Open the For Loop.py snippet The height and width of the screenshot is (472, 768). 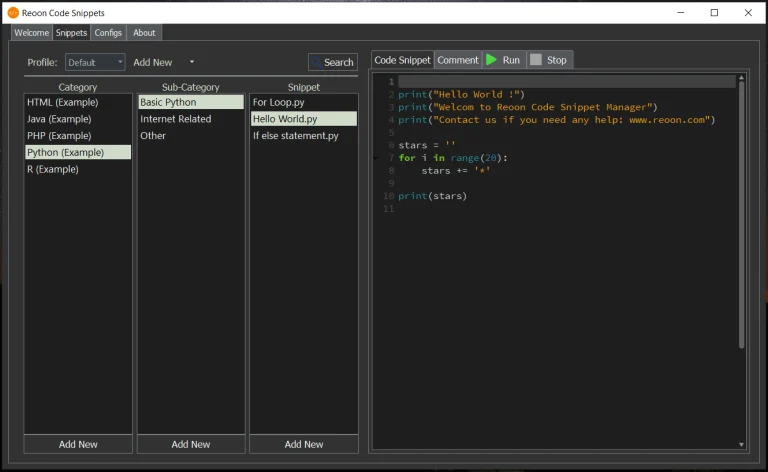point(304,102)
